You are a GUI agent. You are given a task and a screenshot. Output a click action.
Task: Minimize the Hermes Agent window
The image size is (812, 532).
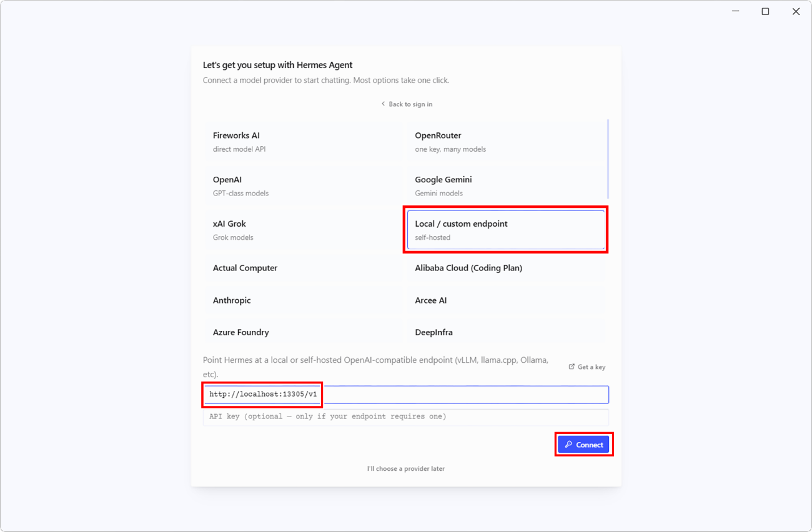[736, 11]
